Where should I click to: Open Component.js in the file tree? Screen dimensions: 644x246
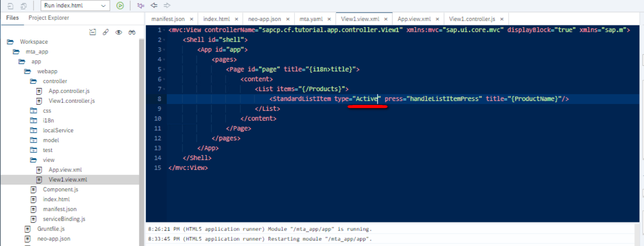pyautogui.click(x=60, y=189)
